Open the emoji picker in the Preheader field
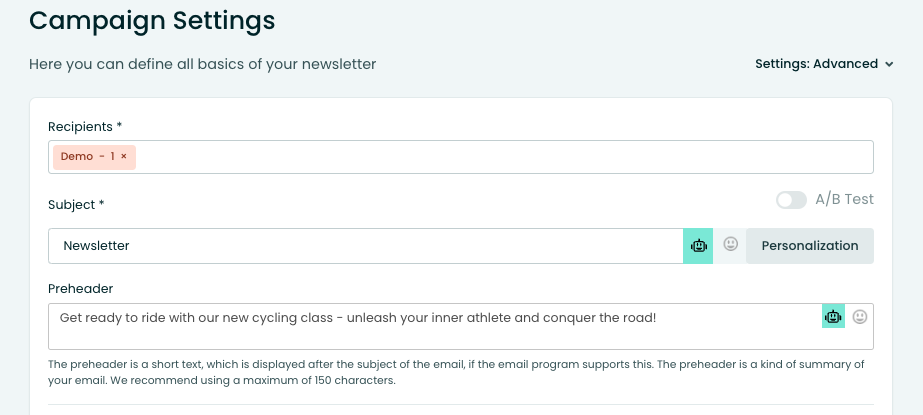923x415 pixels. click(860, 316)
